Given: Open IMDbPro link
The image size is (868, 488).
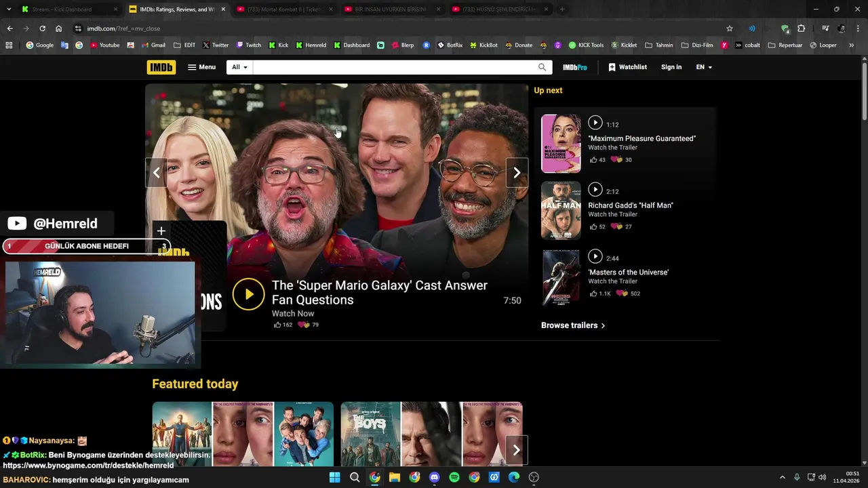Looking at the screenshot, I should tap(575, 67).
